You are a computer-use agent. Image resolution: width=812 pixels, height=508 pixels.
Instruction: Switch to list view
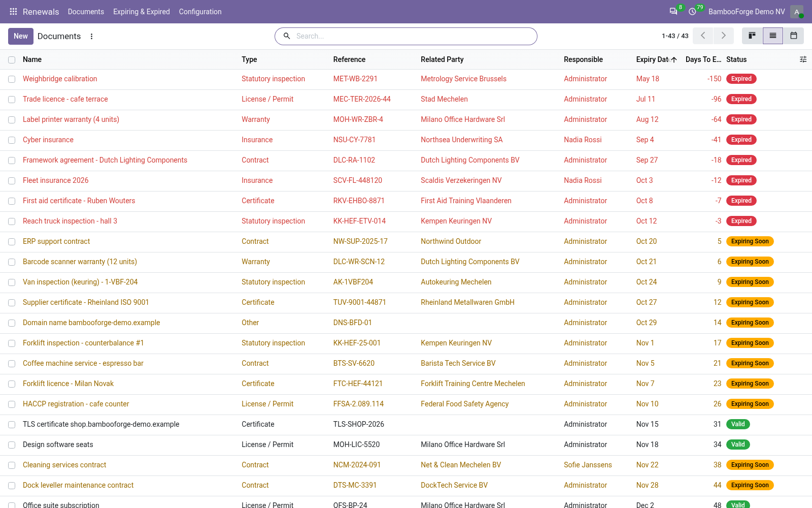pos(773,36)
